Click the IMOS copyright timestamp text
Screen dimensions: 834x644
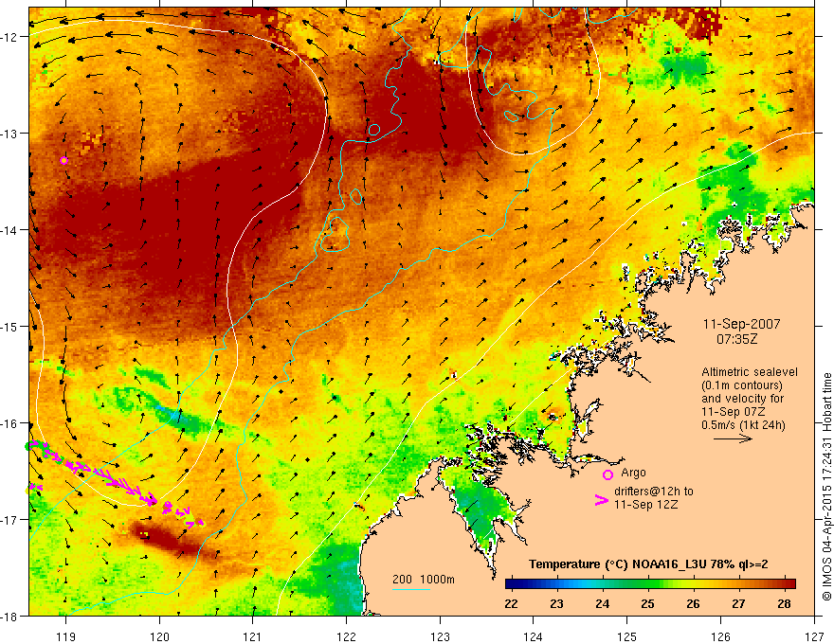click(x=827, y=486)
